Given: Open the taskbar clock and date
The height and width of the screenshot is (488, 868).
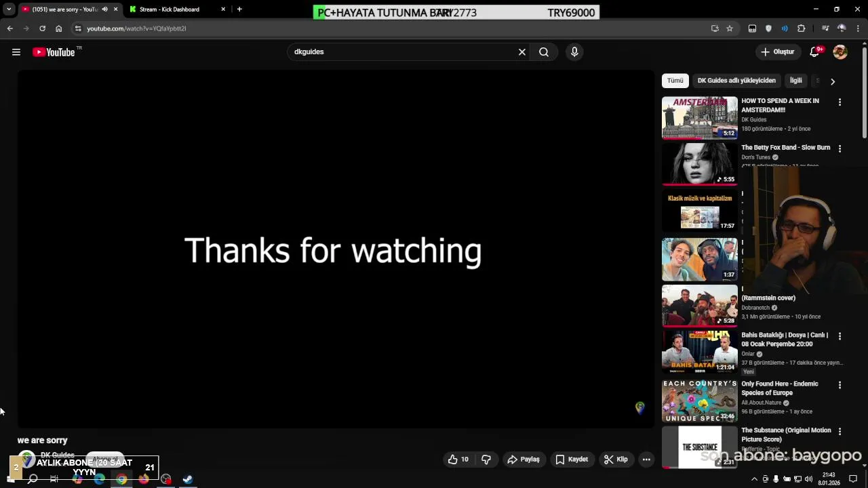Looking at the screenshot, I should pos(829,479).
